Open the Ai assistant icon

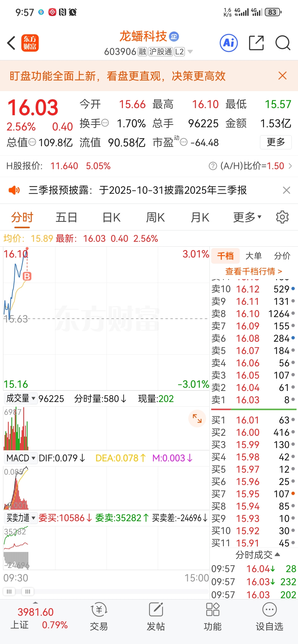pos(229,43)
